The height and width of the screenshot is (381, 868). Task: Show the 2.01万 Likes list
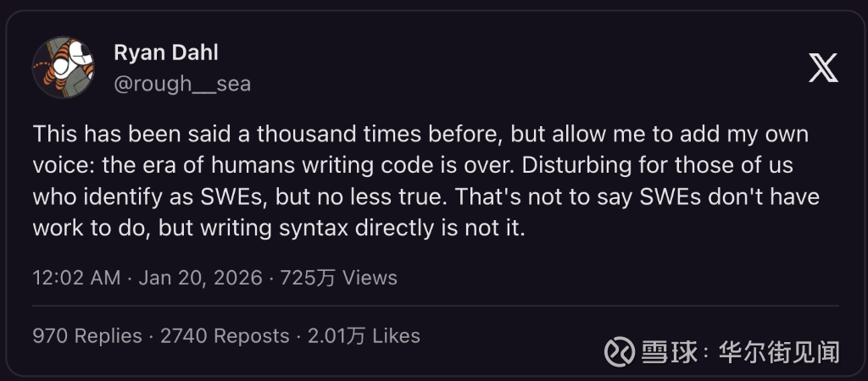(x=364, y=336)
